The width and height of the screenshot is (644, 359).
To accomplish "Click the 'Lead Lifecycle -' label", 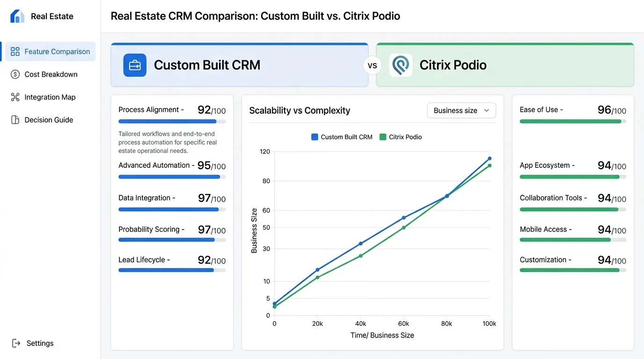I will (x=144, y=260).
